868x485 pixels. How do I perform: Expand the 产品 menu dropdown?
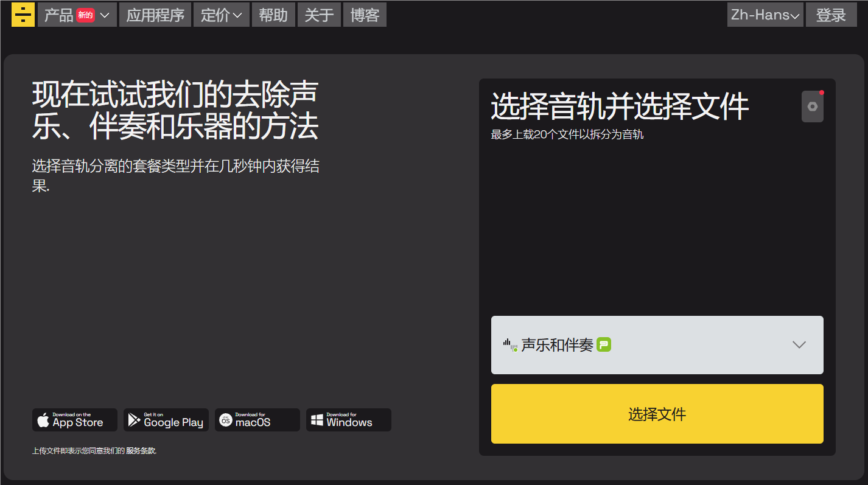coord(77,15)
